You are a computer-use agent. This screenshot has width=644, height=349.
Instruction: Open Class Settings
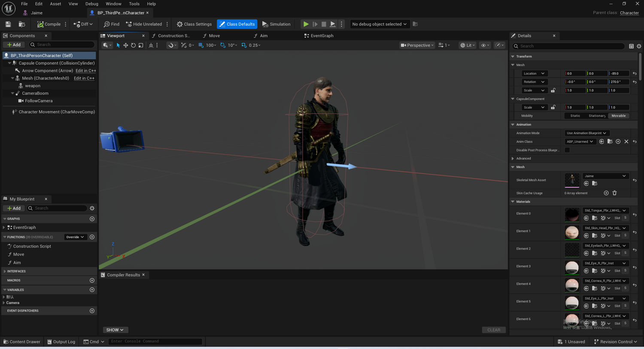click(x=194, y=24)
